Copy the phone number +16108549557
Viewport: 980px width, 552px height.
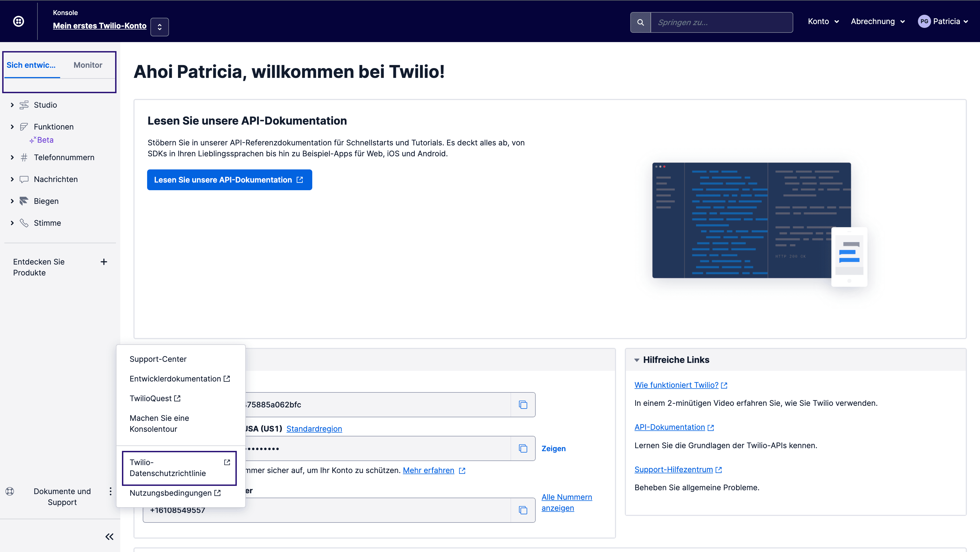[523, 510]
